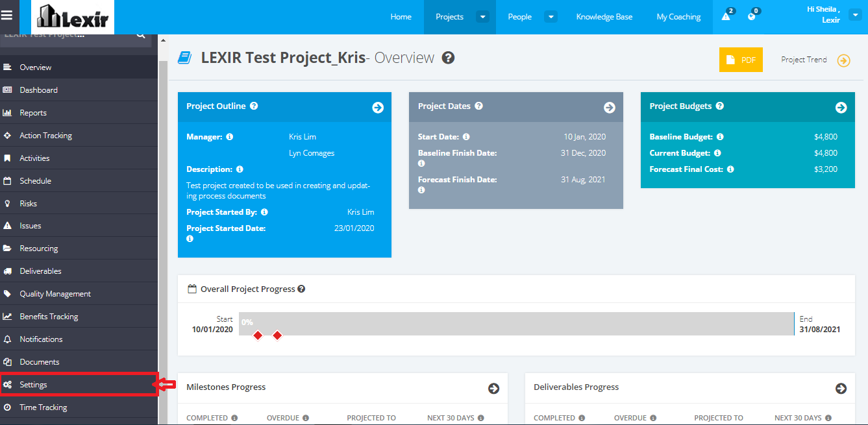Click info icon next to Start Date
This screenshot has width=868, height=425.
coord(466,137)
